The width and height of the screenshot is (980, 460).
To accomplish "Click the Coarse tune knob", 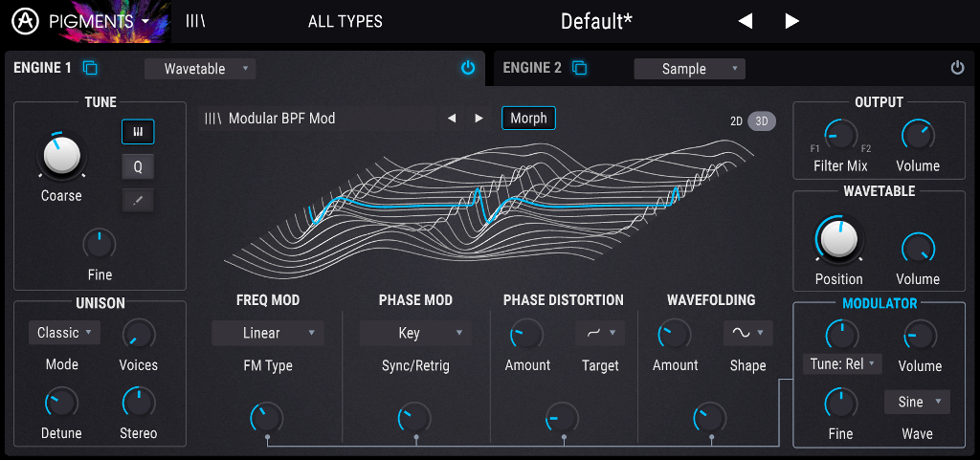I will click(x=61, y=154).
